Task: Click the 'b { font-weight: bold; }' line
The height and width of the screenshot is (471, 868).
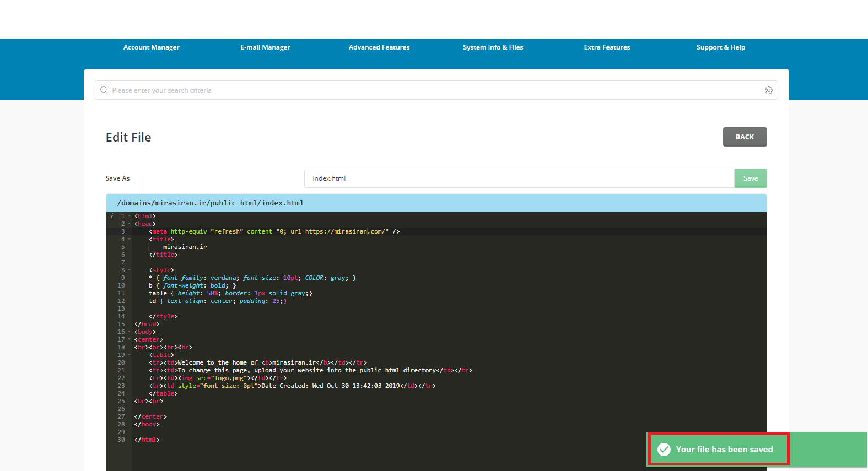Action: 192,285
